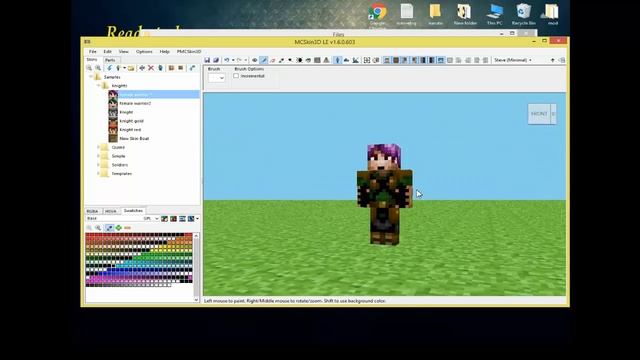The height and width of the screenshot is (360, 640).
Task: Select the Camera (eye) view tool
Action: coord(255,60)
